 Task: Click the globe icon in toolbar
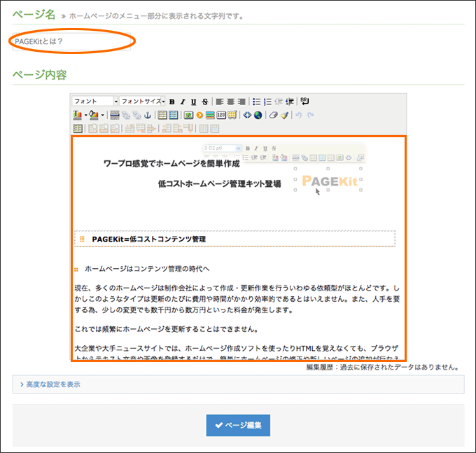click(258, 115)
